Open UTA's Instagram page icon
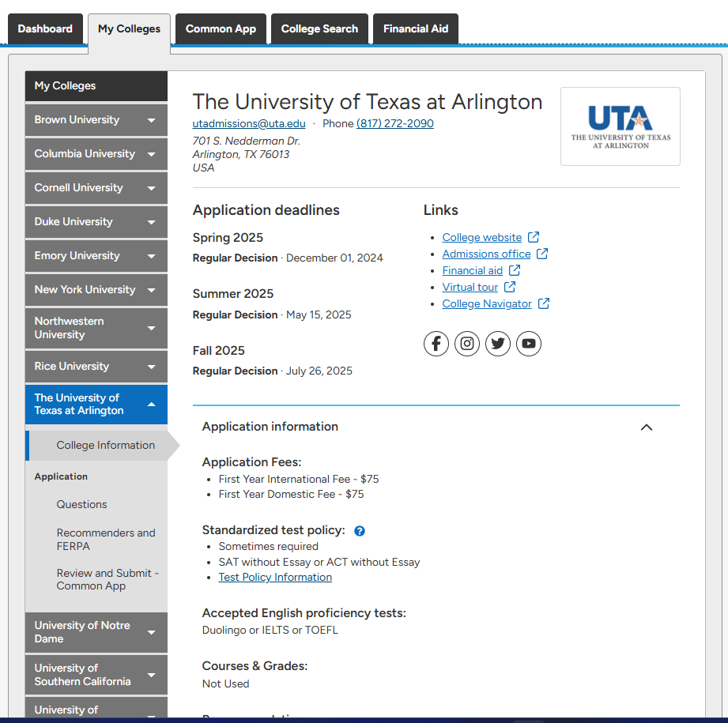 467,344
